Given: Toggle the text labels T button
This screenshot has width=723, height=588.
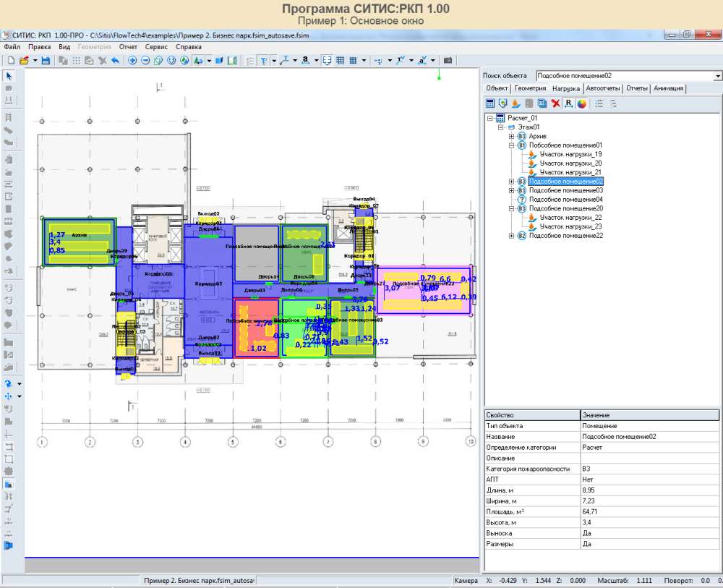Looking at the screenshot, I should 263,61.
